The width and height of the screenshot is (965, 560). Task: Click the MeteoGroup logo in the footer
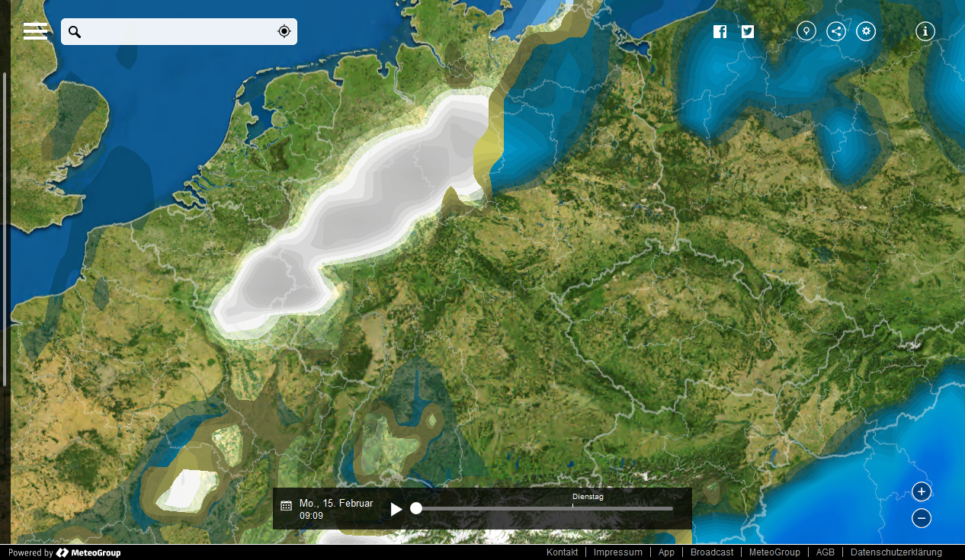pyautogui.click(x=88, y=553)
